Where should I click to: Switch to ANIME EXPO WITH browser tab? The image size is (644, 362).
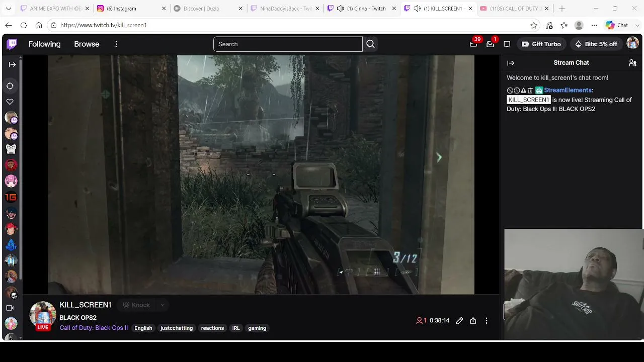coord(54,9)
